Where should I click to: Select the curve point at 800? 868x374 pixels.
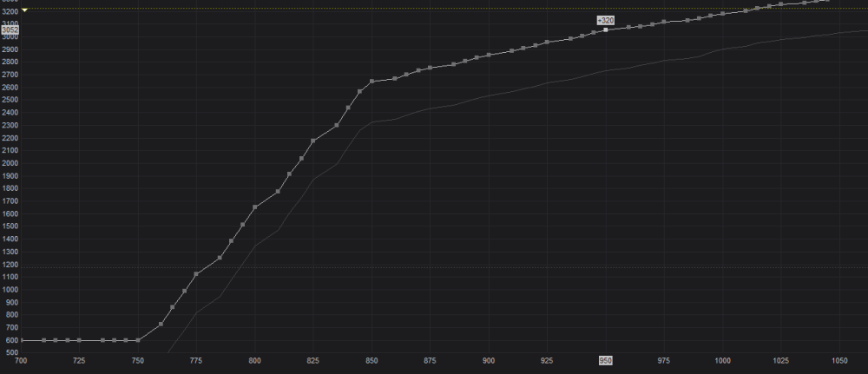254,207
